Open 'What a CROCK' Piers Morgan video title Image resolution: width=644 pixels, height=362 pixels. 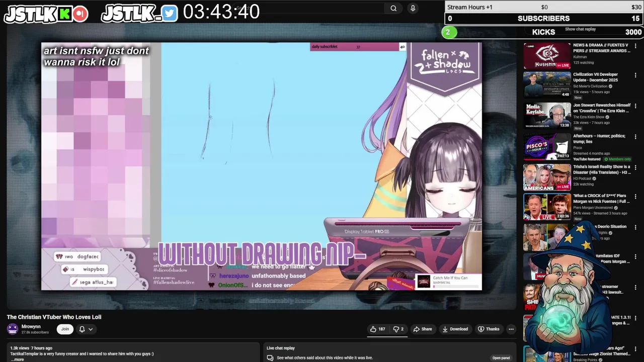[x=602, y=199]
